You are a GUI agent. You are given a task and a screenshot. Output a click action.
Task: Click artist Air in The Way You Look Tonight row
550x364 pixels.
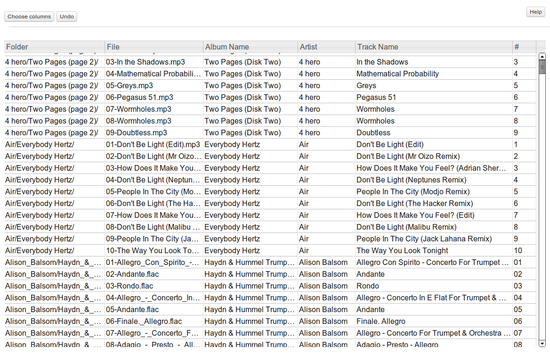pyautogui.click(x=304, y=251)
